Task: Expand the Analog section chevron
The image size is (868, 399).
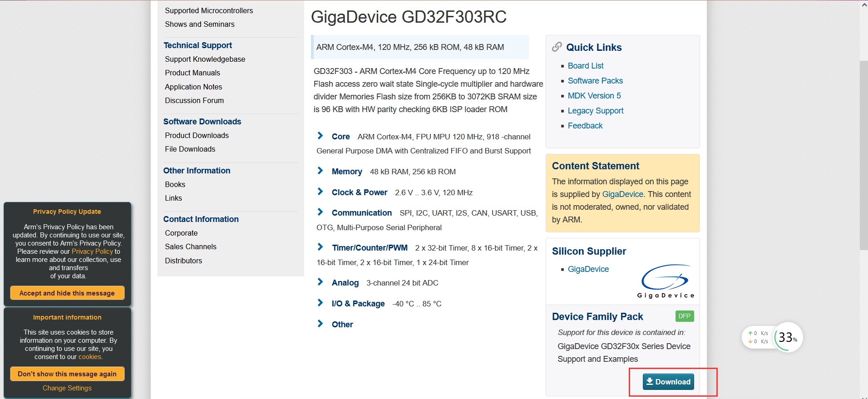Action: click(x=320, y=282)
